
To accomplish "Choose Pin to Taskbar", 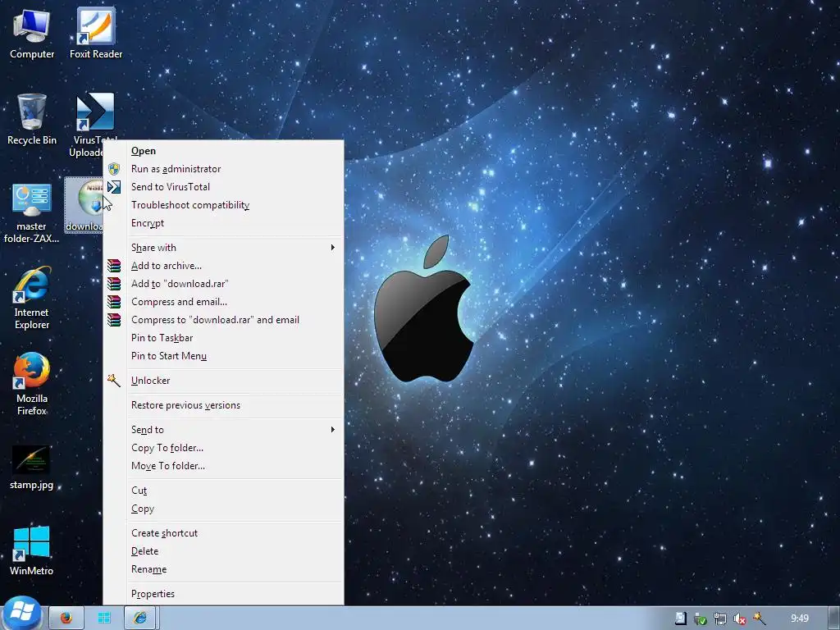I will point(223,338).
